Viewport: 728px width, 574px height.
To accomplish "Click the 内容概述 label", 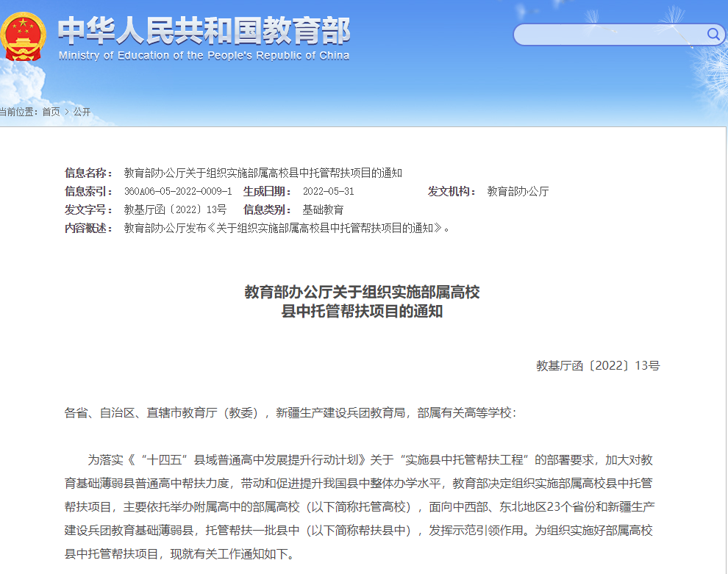I will coord(88,229).
